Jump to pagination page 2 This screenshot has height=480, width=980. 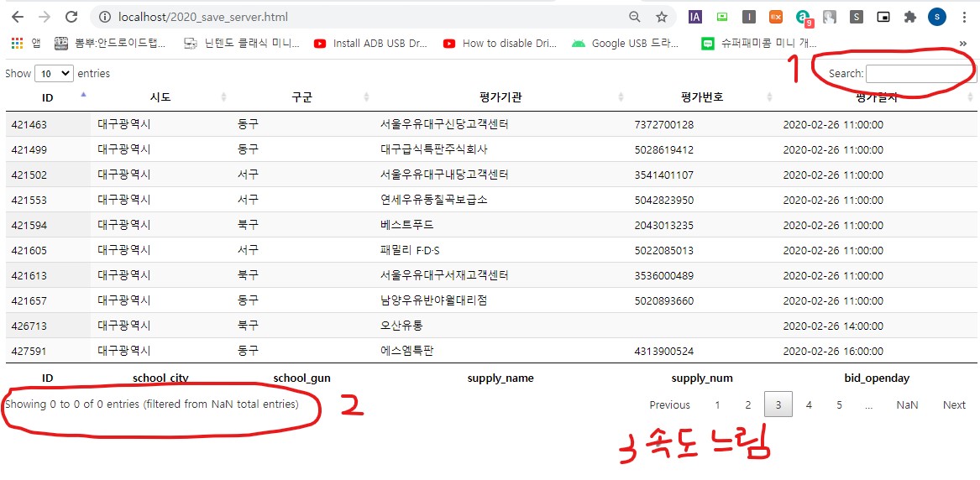point(747,404)
